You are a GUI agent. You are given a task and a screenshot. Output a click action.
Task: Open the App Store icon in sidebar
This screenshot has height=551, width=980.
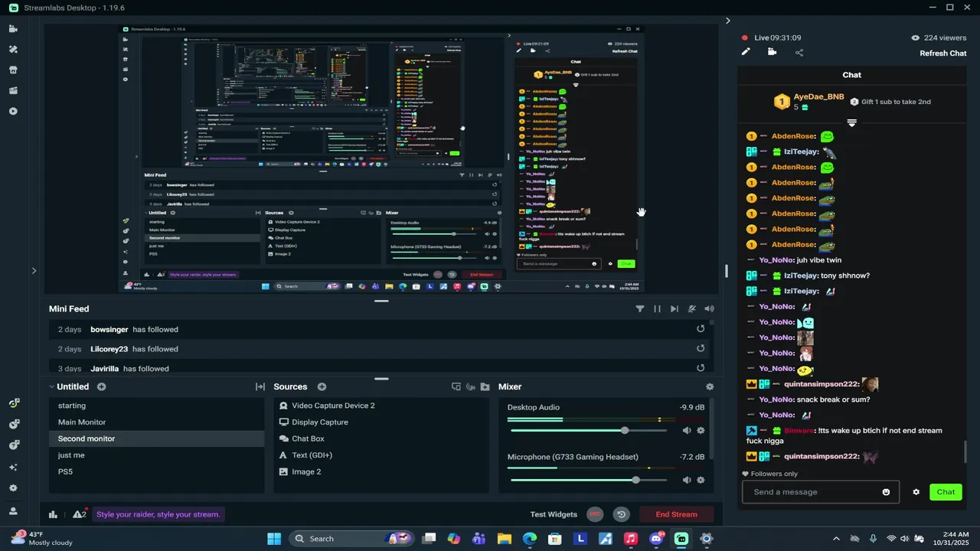13,70
